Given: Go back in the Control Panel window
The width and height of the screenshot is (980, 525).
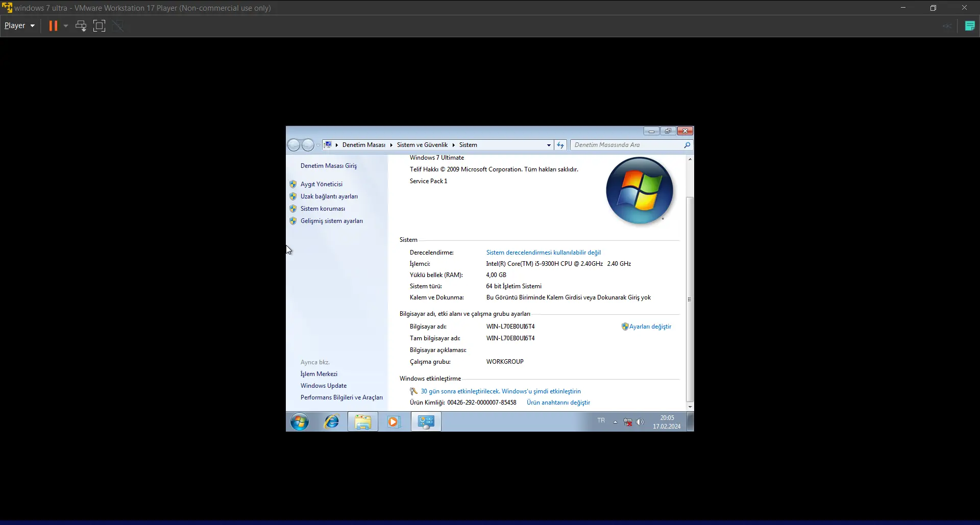Looking at the screenshot, I should [293, 145].
